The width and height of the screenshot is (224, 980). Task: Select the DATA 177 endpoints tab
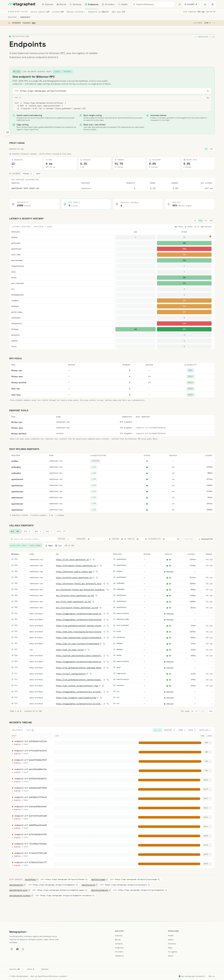click(x=61, y=532)
